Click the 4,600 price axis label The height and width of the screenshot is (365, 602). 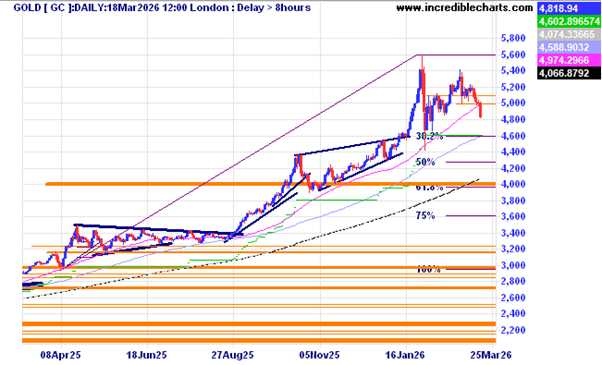pos(513,136)
